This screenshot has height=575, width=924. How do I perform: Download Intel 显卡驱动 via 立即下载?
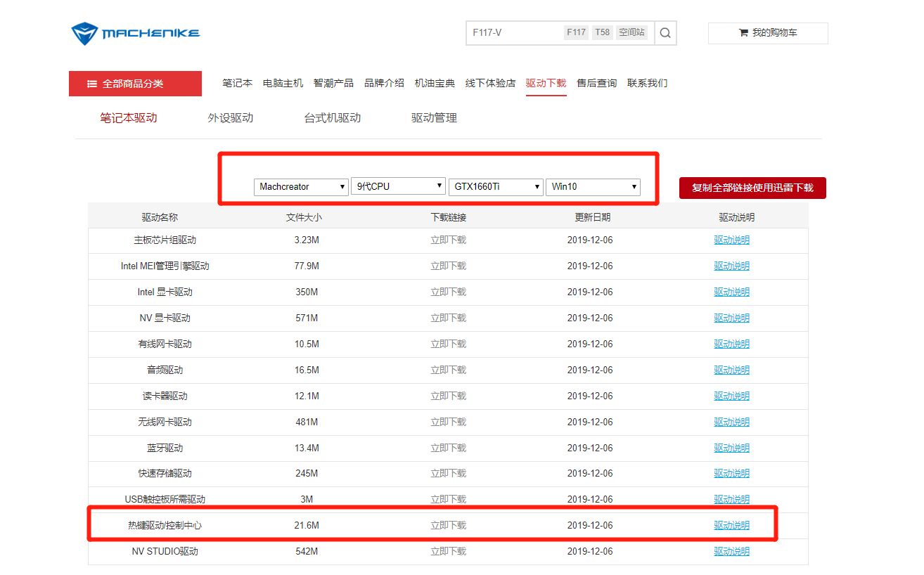(449, 292)
